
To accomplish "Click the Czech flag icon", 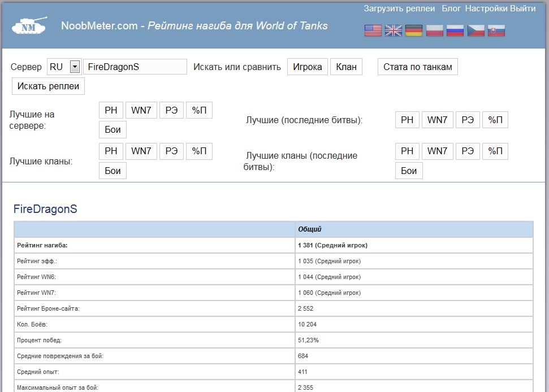I will coord(475,31).
